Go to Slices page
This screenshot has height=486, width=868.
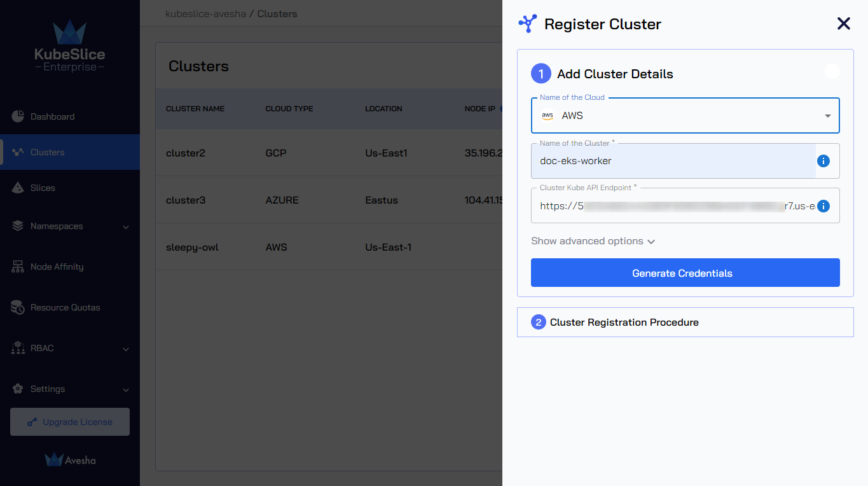[70, 188]
